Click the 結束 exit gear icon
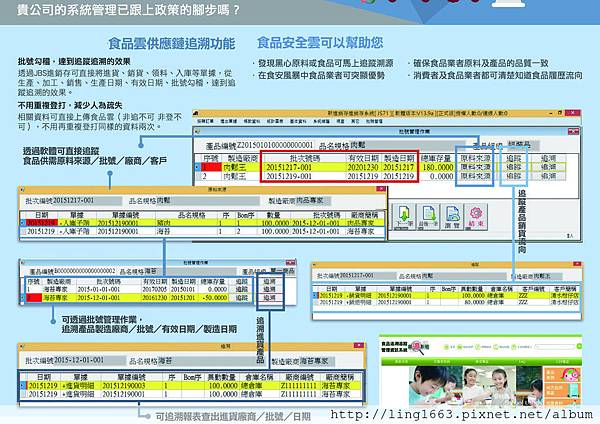 [476, 217]
